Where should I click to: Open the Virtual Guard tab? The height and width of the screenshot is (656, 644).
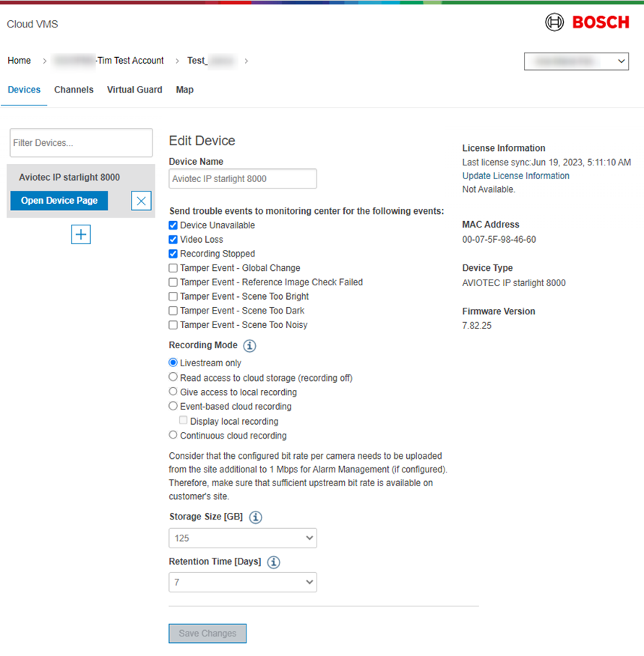click(x=134, y=90)
